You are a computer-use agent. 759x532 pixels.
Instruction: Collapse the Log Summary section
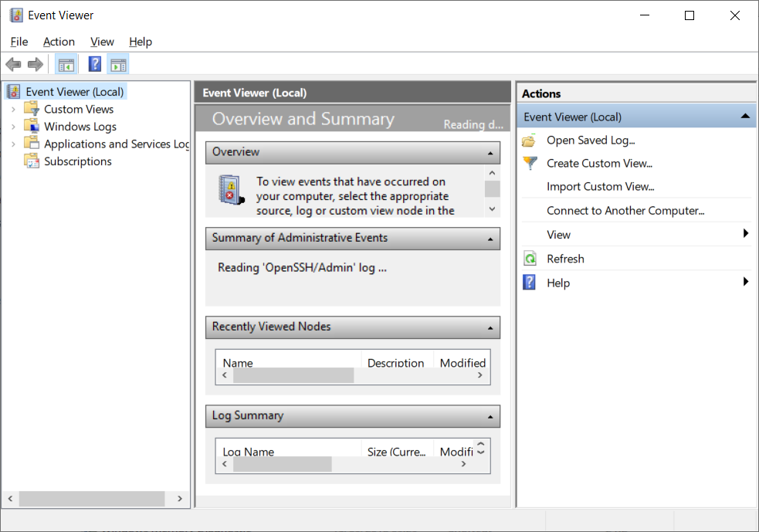(490, 417)
